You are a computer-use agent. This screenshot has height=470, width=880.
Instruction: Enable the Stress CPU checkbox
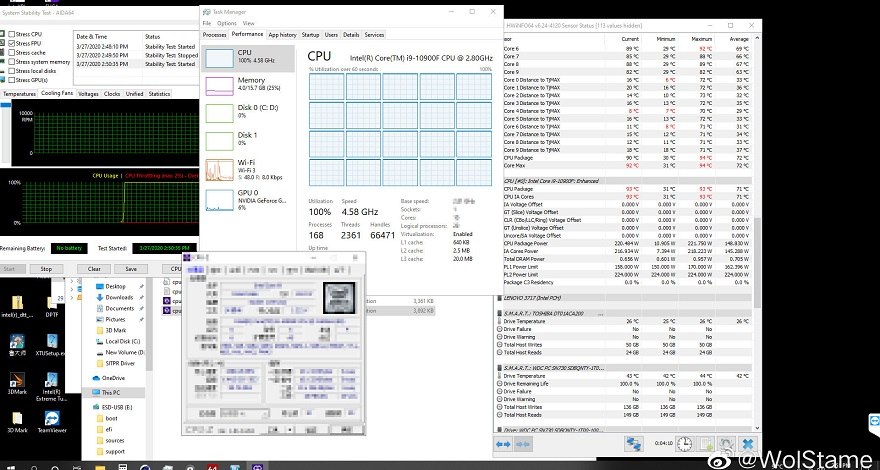(12, 34)
